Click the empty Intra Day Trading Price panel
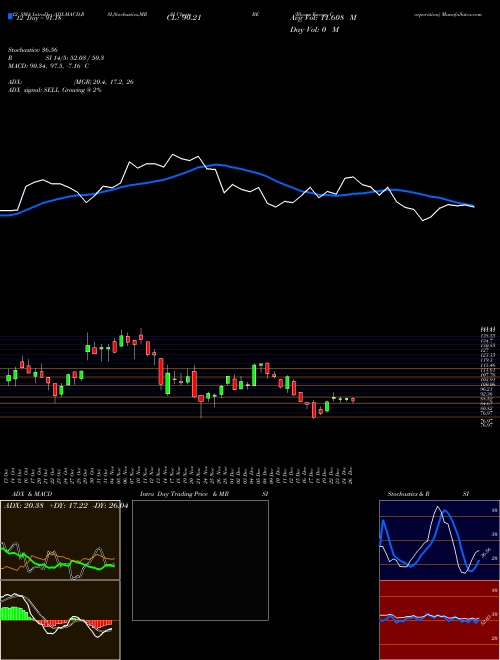The width and height of the screenshot is (500, 660). coord(200,560)
